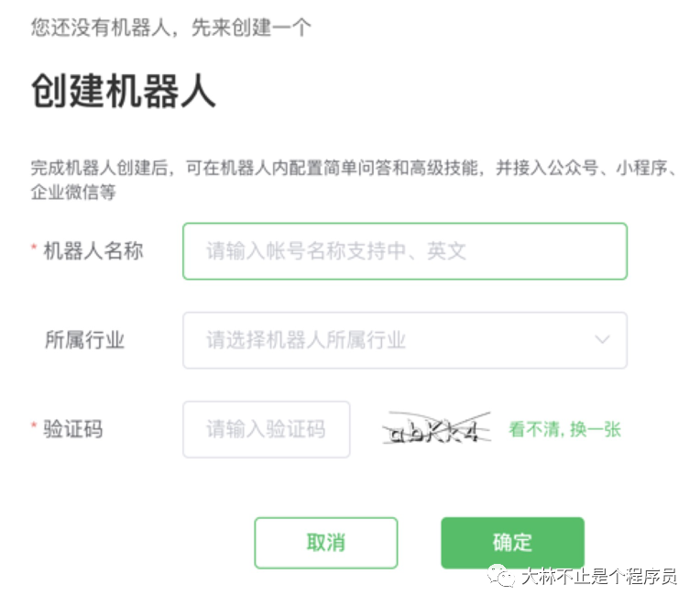Click the 创建机器人 heading
Screen dimensions: 700x607
click(124, 93)
